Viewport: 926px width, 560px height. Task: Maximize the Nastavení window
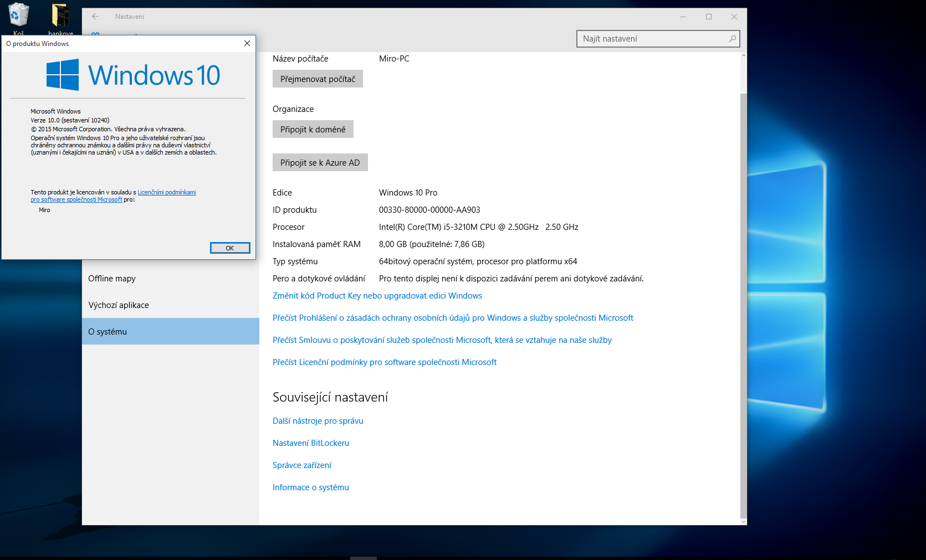[709, 17]
